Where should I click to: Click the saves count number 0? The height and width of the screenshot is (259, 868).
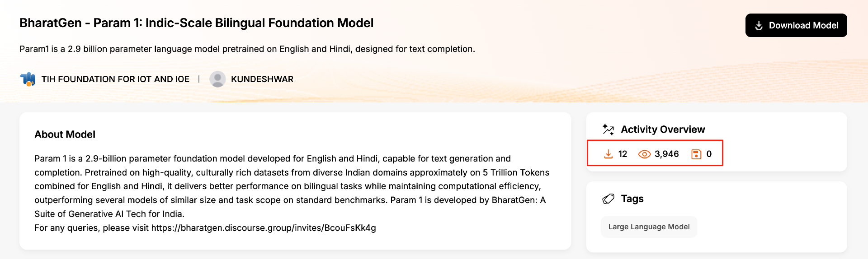(709, 154)
